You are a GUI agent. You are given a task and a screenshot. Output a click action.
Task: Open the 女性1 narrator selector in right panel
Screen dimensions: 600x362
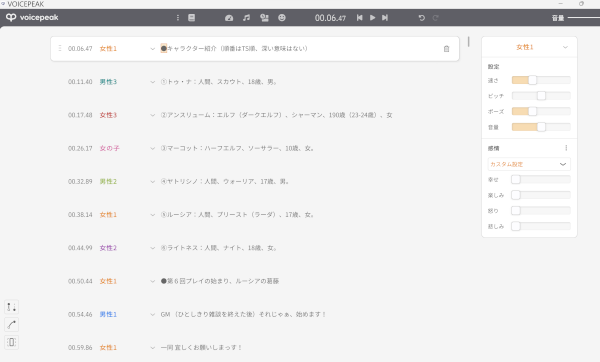529,47
